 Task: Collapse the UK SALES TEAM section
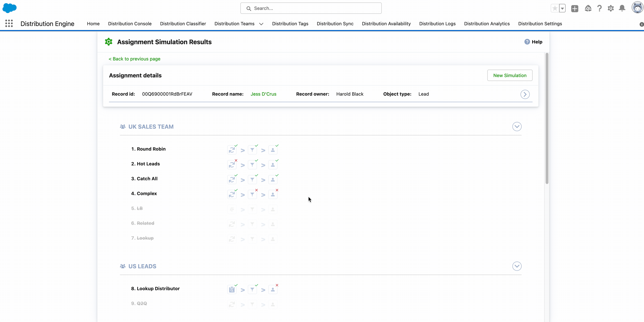point(517,127)
